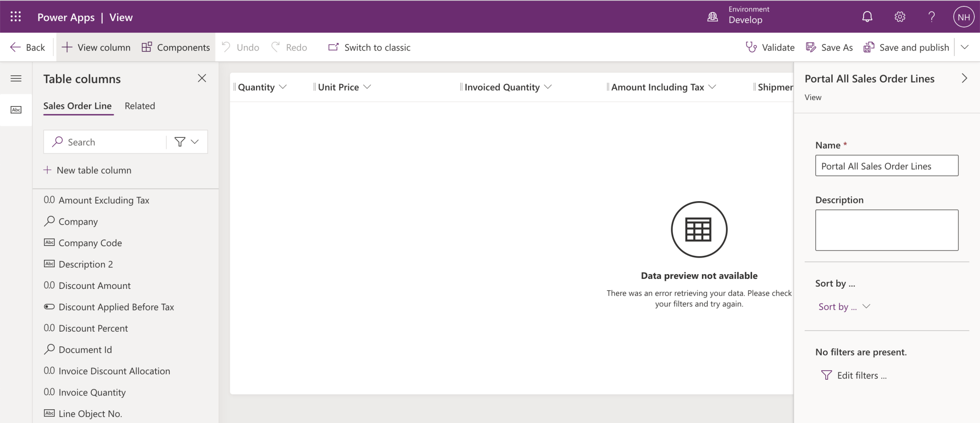980x423 pixels.
Task: Expand the Quantity column header menu
Action: tap(283, 87)
